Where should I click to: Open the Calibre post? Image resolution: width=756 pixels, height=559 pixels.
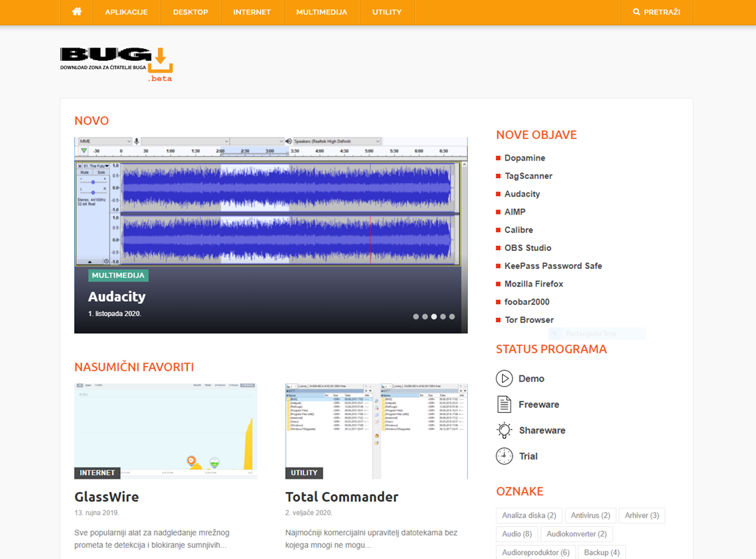pyautogui.click(x=519, y=230)
